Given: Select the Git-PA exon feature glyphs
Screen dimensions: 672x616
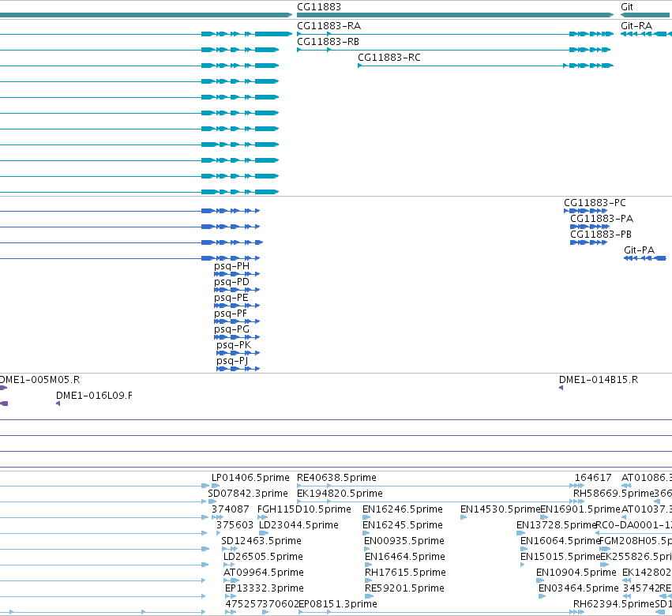Looking at the screenshot, I should point(645,258).
